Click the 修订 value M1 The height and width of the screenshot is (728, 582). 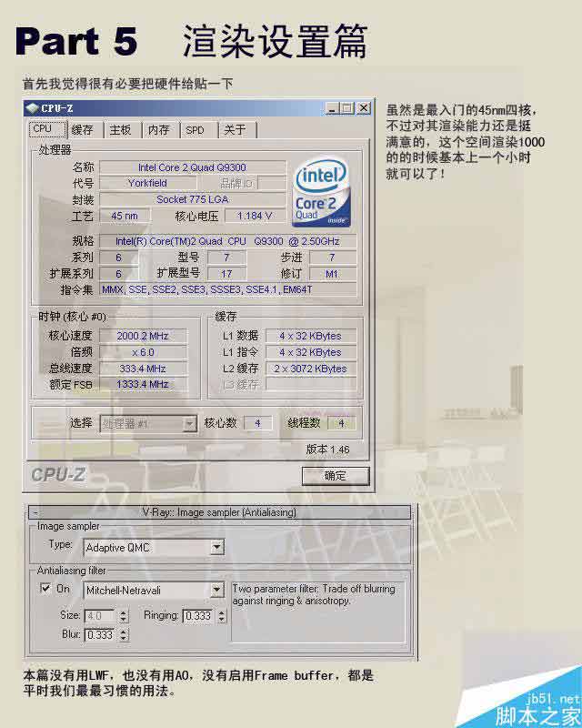pos(333,274)
